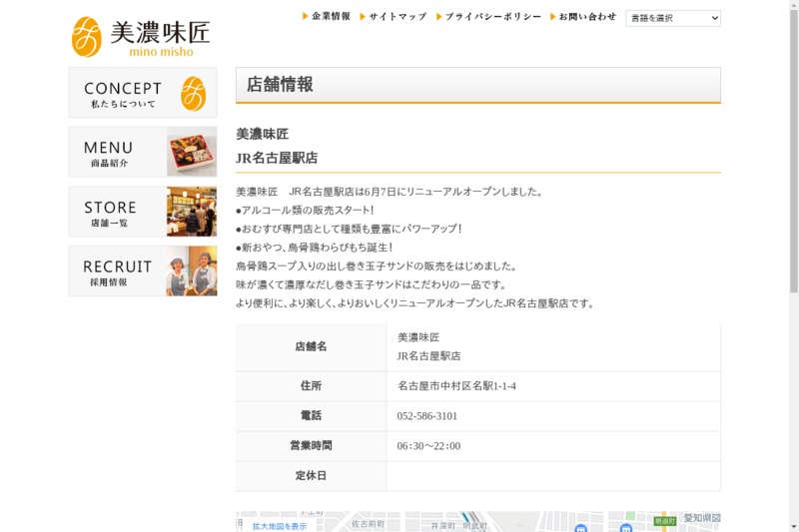Click the green 明道町 marker on map
The image size is (799, 532).
[664, 521]
